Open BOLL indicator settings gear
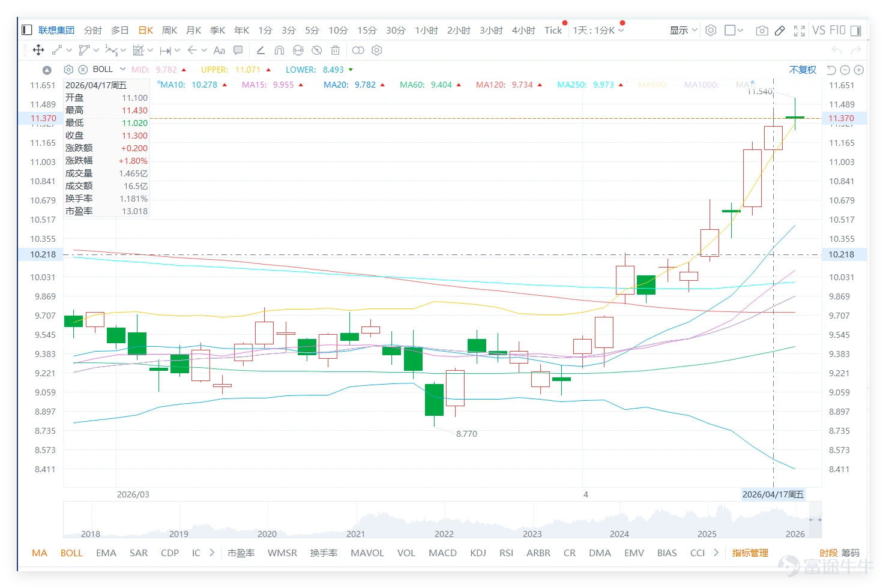Image resolution: width=886 pixels, height=588 pixels. (68, 70)
